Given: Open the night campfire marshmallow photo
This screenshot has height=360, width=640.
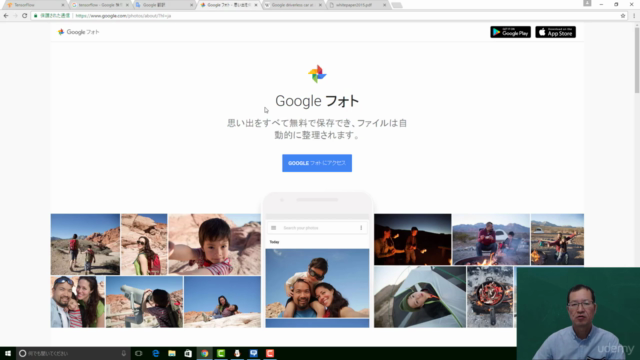Looking at the screenshot, I should point(413,239).
